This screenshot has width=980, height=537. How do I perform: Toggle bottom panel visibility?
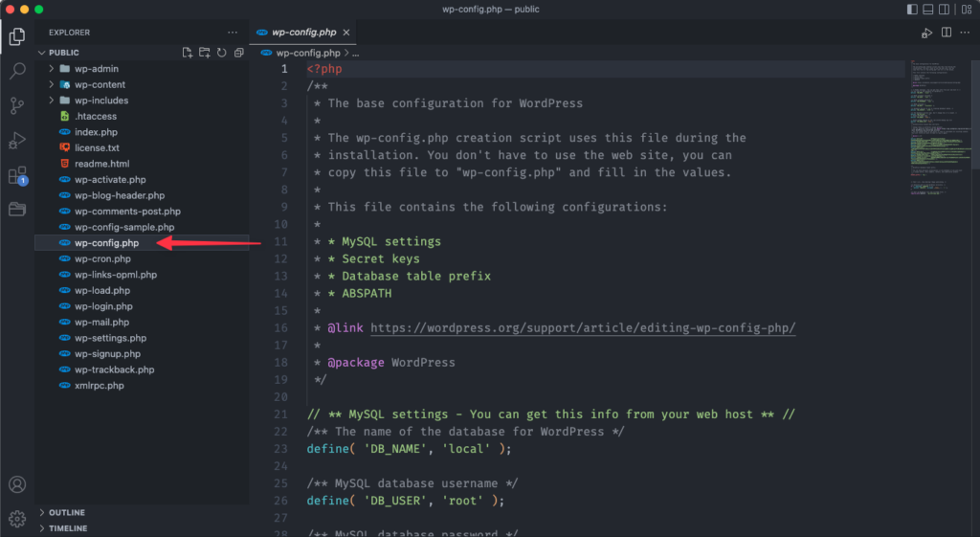point(928,10)
